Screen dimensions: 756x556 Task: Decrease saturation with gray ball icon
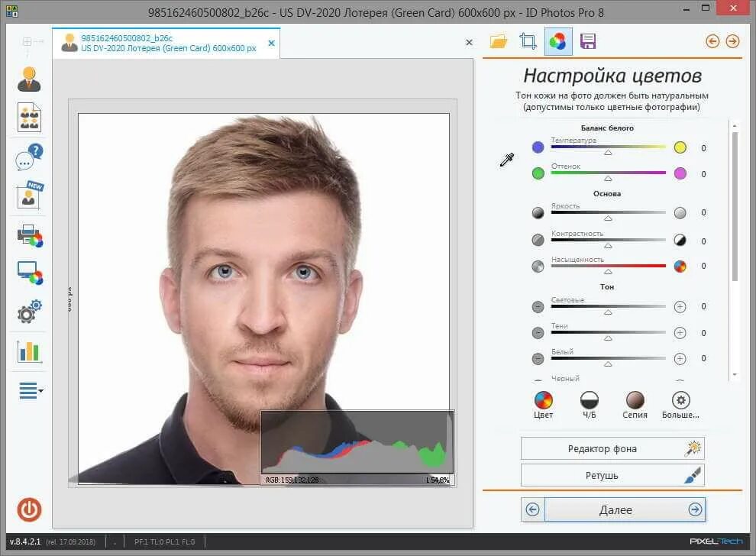(x=538, y=267)
